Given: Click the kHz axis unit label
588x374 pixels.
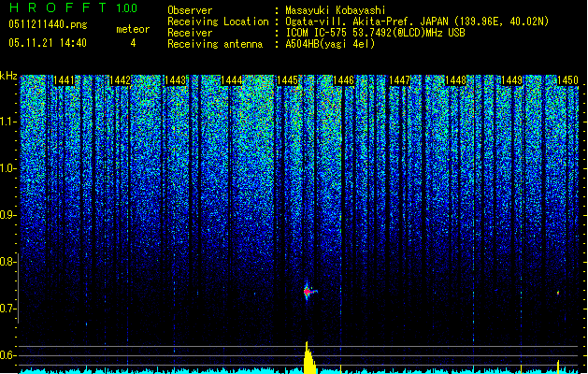Looking at the screenshot, I should (8, 76).
